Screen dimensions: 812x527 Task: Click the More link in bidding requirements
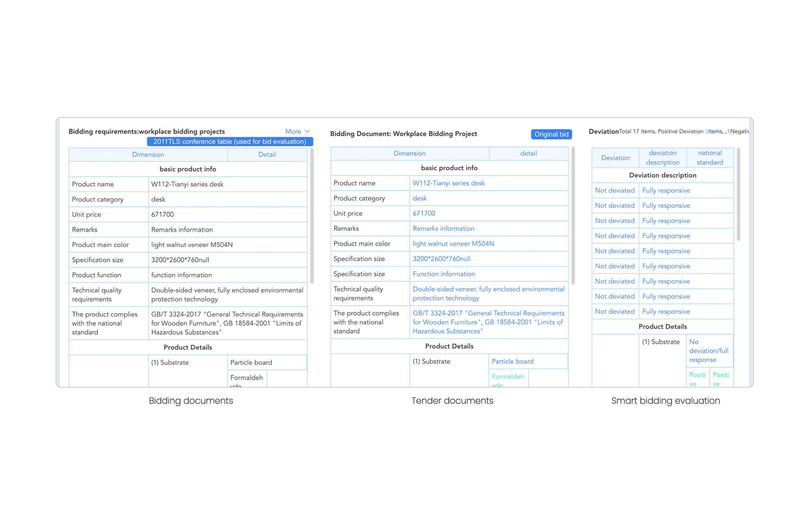click(x=293, y=131)
